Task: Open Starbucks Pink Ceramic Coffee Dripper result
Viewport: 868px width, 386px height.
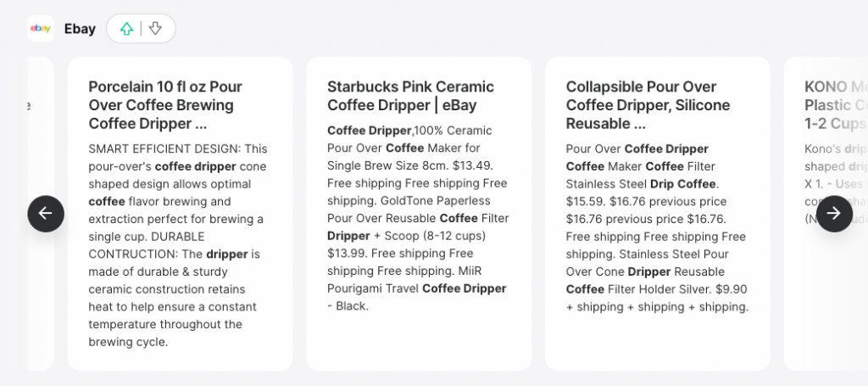Action: (410, 96)
